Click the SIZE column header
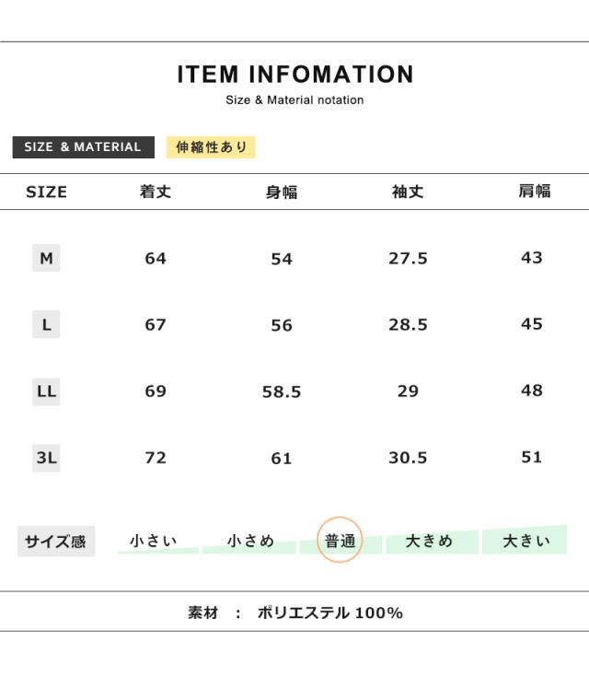Image resolution: width=589 pixels, height=700 pixels. coord(46,192)
